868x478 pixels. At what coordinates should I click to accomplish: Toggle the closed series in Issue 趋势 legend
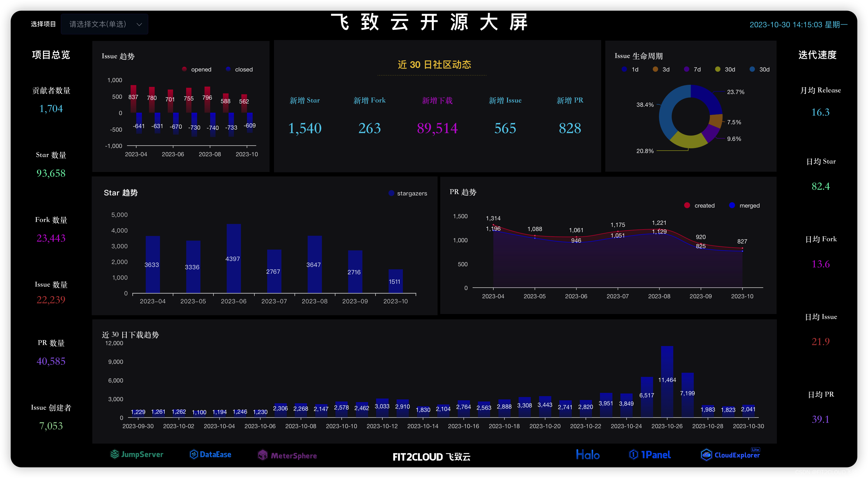pyautogui.click(x=240, y=69)
